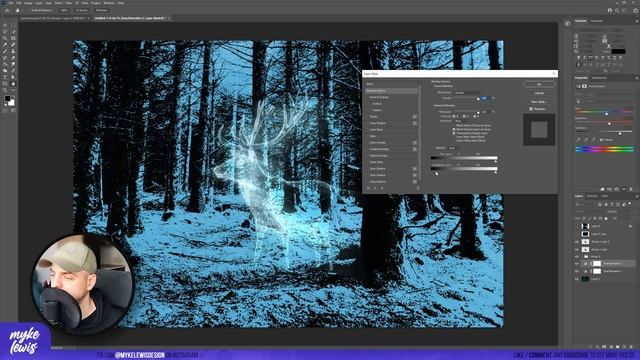Click the Opacity slider handle in Layer Style
This screenshot has height=360, width=640.
pos(478,99)
